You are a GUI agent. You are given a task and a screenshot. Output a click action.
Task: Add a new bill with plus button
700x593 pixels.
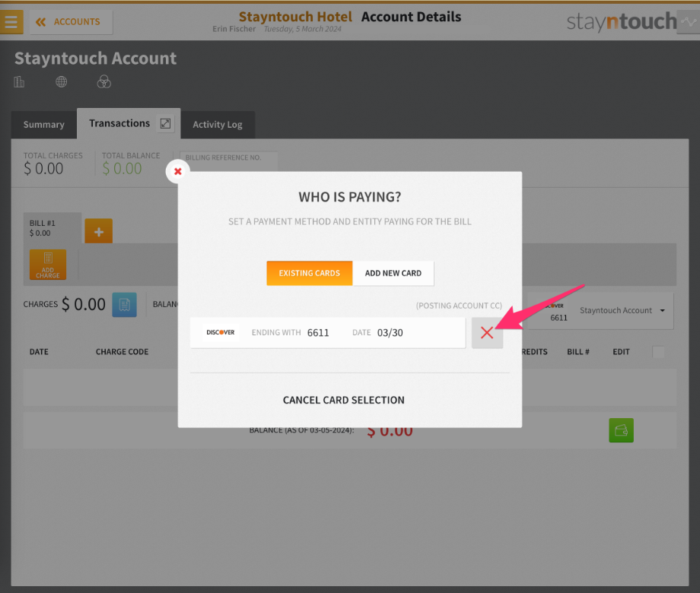(99, 231)
